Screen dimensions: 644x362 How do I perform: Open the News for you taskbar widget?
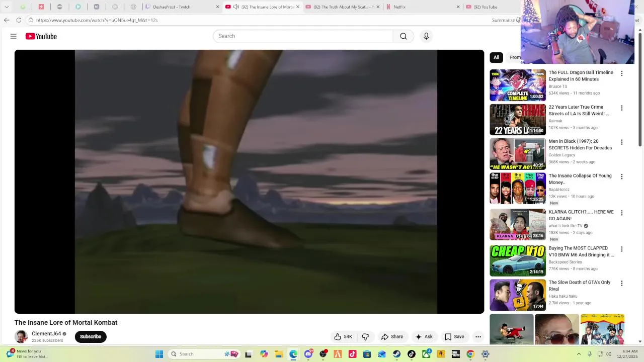[x=26, y=354]
